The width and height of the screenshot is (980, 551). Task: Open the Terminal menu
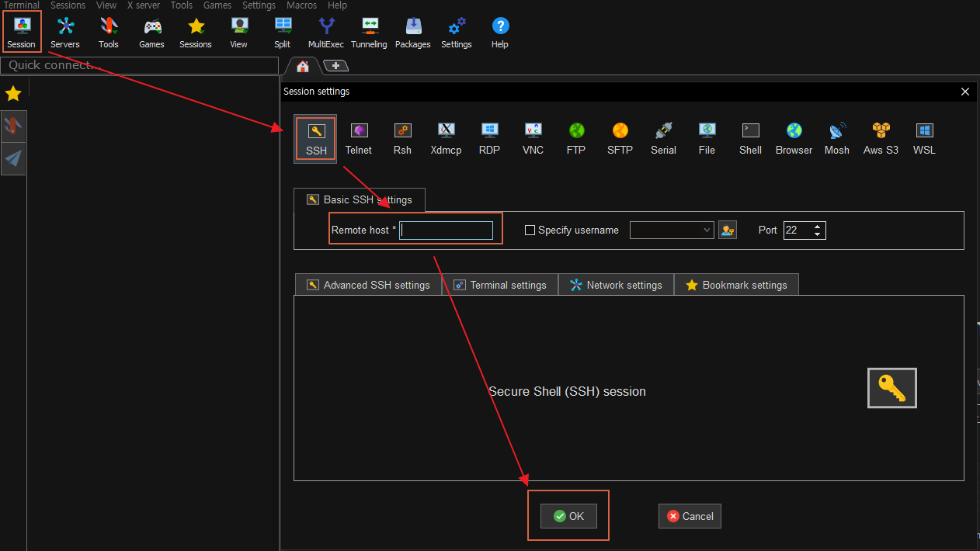click(21, 5)
